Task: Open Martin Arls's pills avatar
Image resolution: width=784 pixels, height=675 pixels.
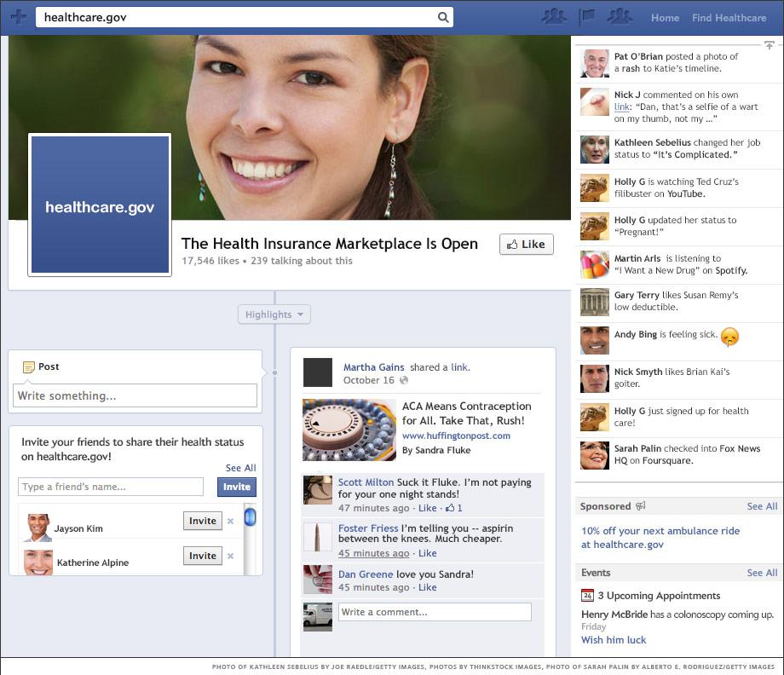Action: click(595, 264)
